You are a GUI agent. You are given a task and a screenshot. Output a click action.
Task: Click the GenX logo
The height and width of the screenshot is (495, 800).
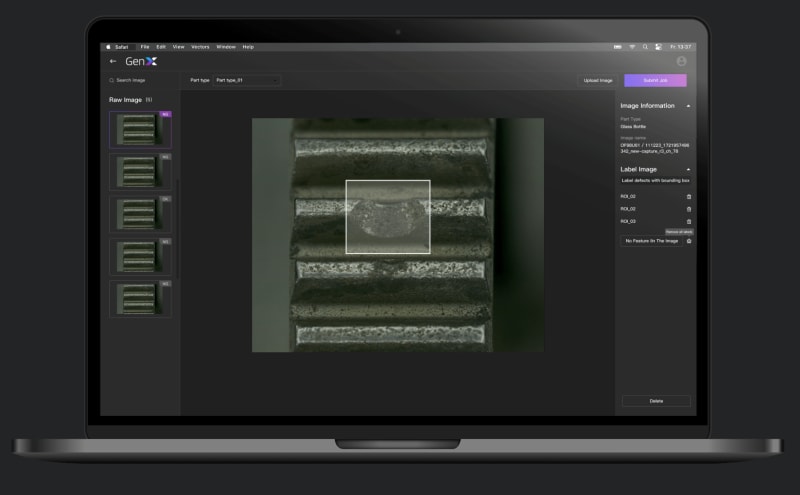141,61
